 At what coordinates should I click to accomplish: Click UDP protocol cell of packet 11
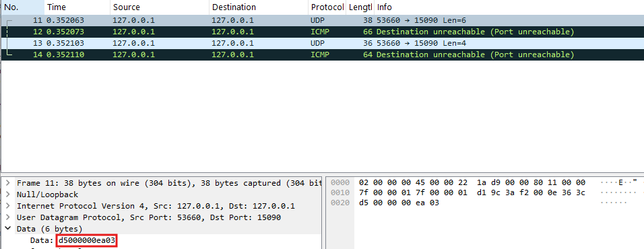(317, 20)
